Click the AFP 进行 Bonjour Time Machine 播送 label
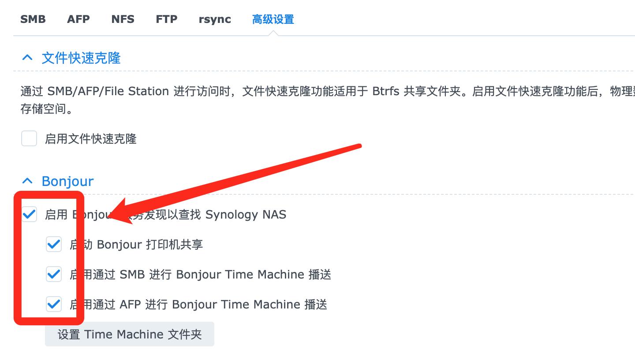 coord(198,304)
